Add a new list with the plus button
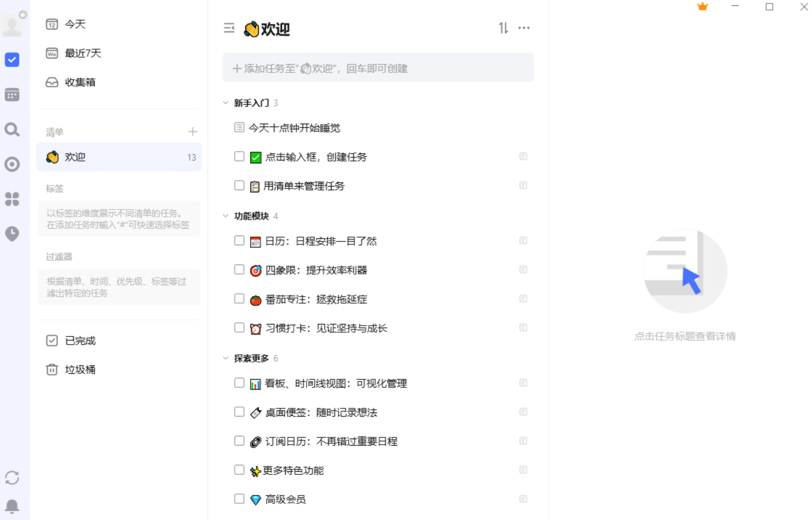Viewport: 812px width, 520px height. [x=193, y=131]
